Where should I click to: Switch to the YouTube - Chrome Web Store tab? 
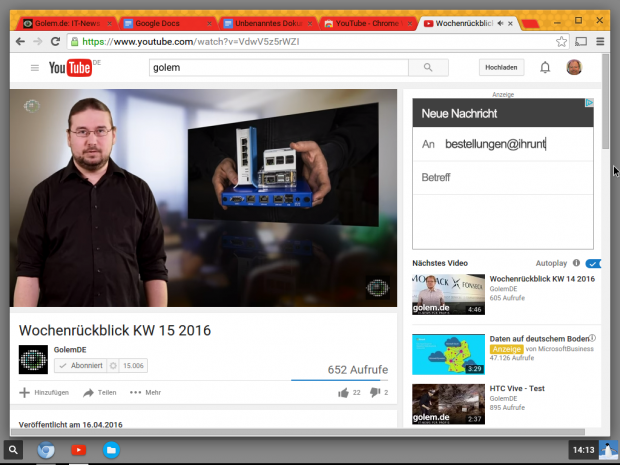pos(367,24)
